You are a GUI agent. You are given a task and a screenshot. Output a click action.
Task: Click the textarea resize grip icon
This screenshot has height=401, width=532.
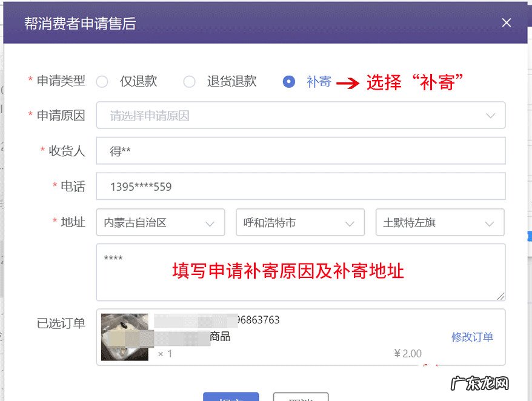click(502, 296)
